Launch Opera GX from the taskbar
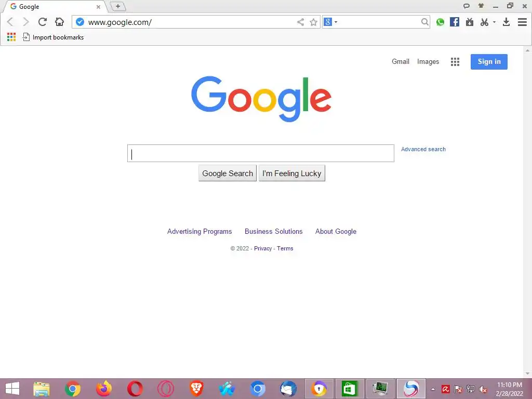The height and width of the screenshot is (399, 532). [x=166, y=389]
